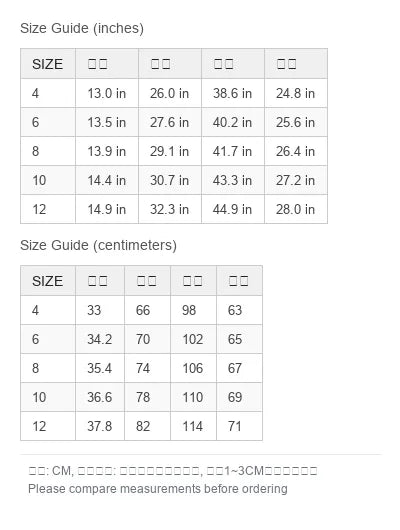Select the 28.0 in cell
The height and width of the screenshot is (530, 400).
296,209
